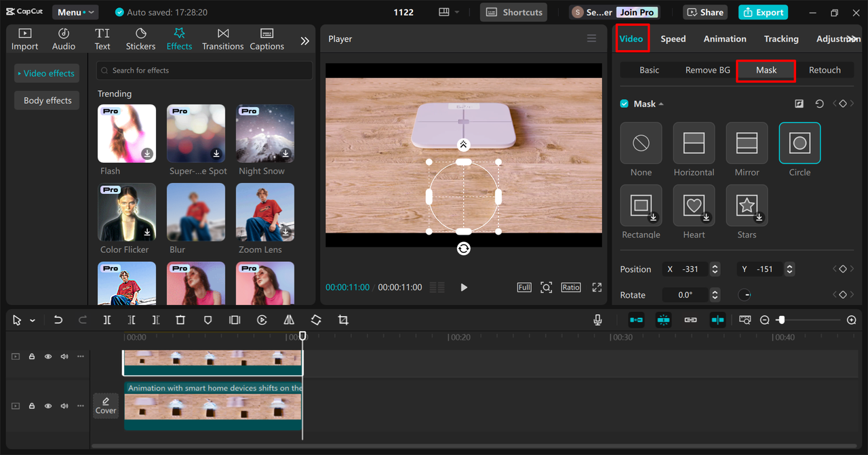Switch to the Speed tab

(673, 39)
